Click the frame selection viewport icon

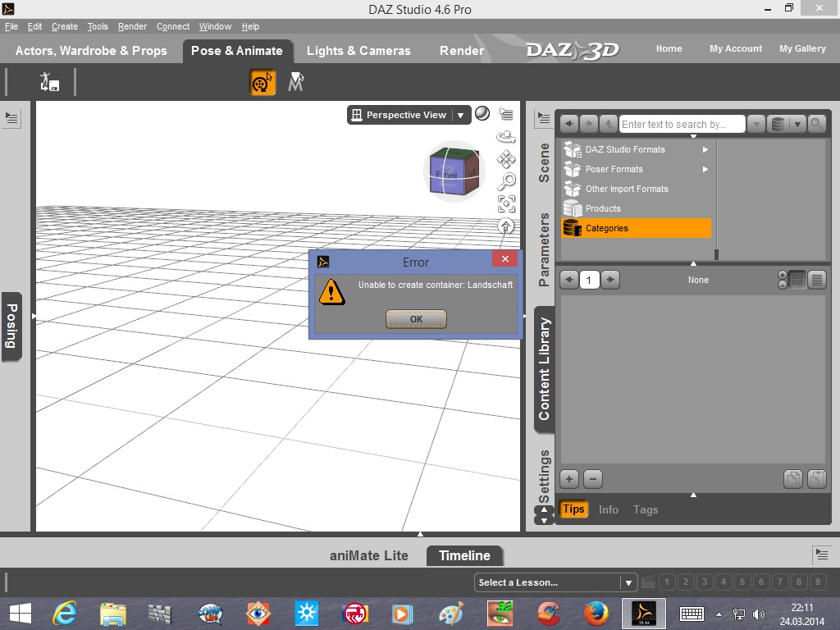tap(506, 204)
